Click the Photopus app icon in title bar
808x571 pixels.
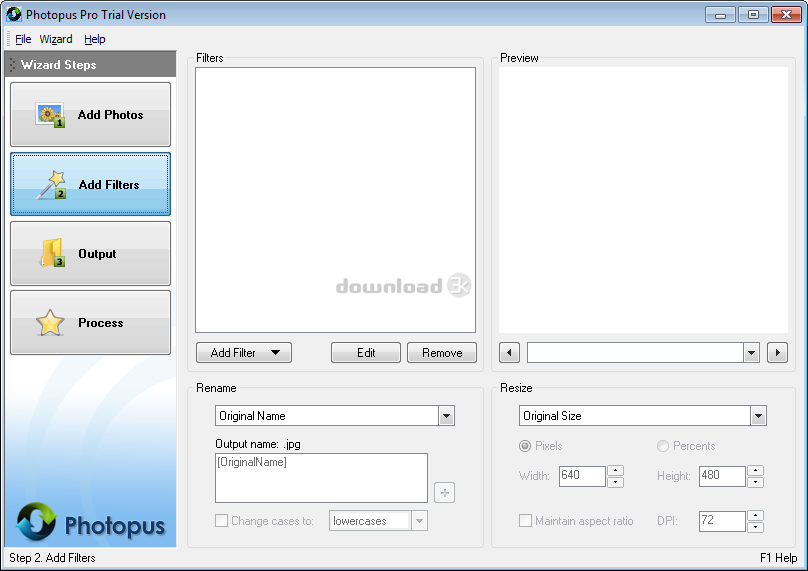[14, 14]
